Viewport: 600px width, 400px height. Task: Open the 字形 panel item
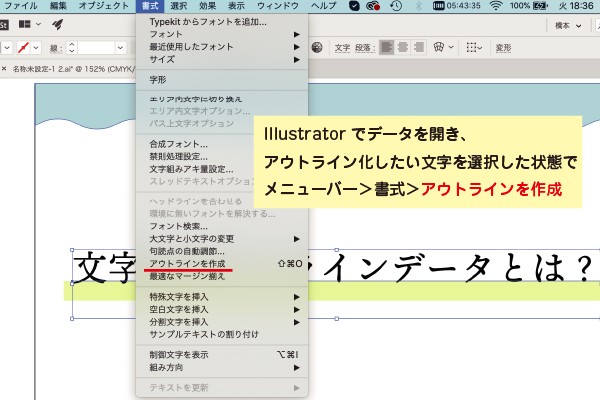[222, 80]
